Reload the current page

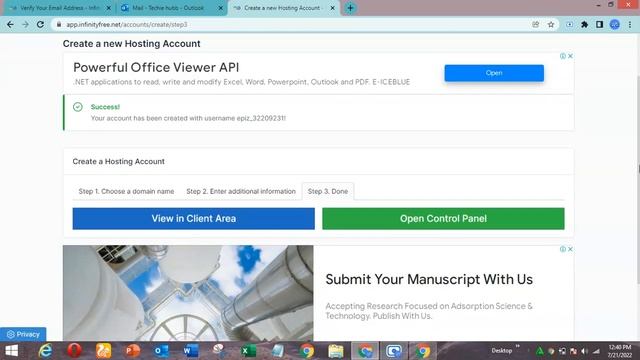(x=40, y=24)
